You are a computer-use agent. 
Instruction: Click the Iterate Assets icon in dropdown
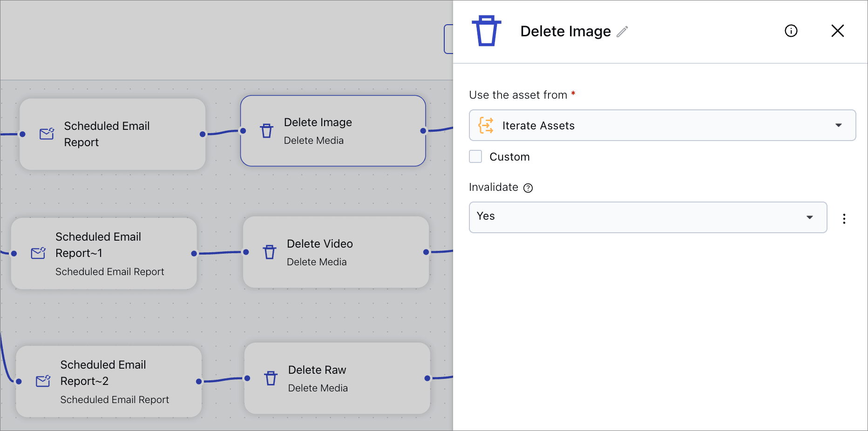pos(486,126)
